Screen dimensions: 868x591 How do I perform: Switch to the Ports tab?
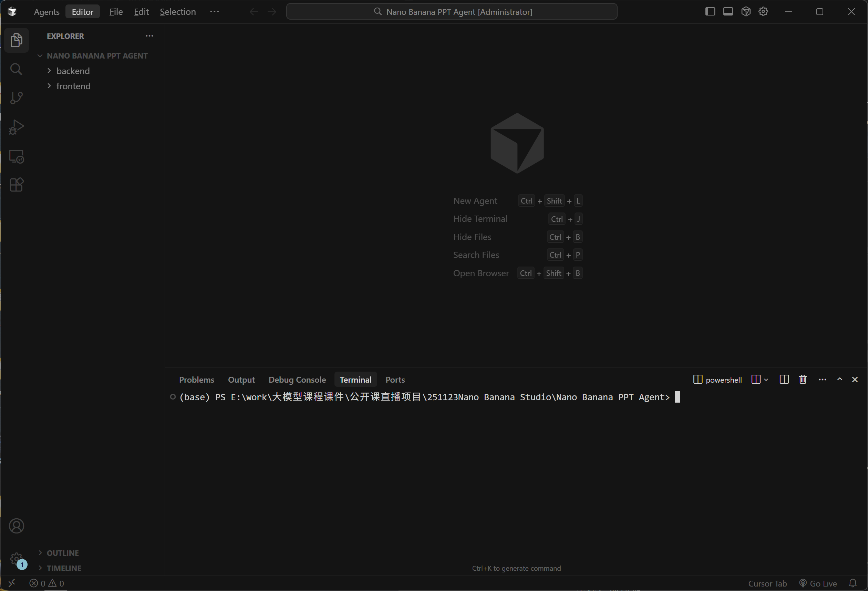coord(395,379)
